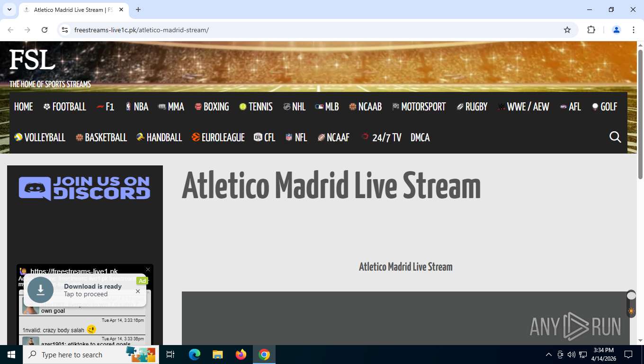The height and width of the screenshot is (364, 644).
Task: Open the site search magnifier icon
Action: click(615, 137)
